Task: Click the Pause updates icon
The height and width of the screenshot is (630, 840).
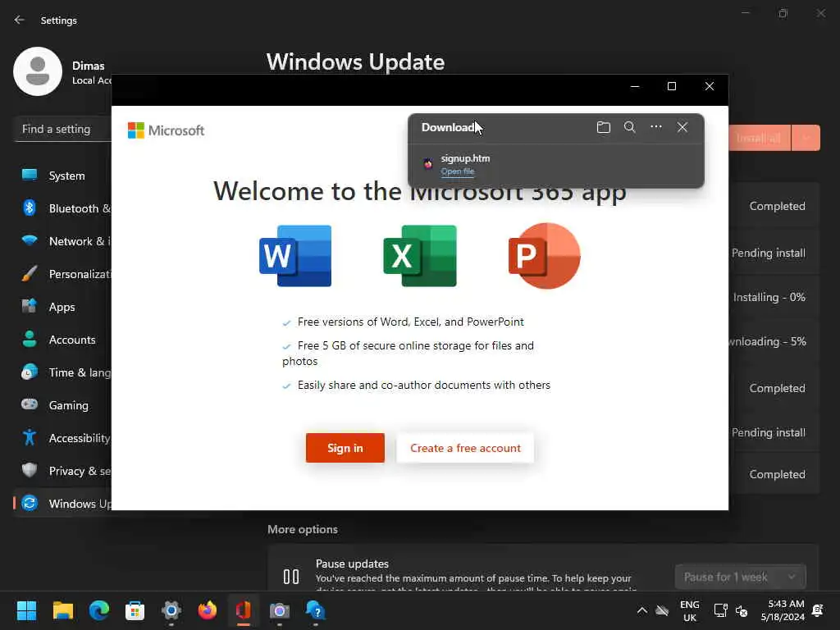Action: click(x=291, y=577)
